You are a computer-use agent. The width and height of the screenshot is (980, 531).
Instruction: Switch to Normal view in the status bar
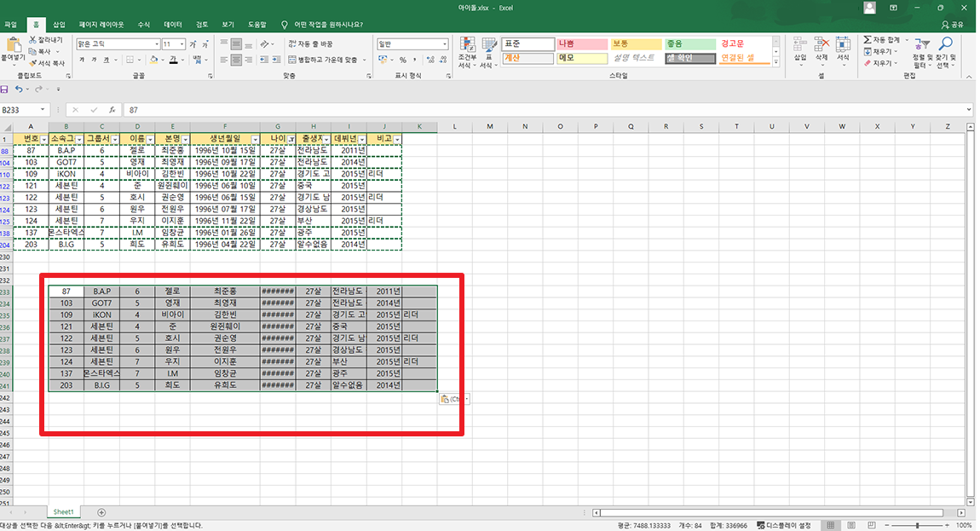(831, 525)
